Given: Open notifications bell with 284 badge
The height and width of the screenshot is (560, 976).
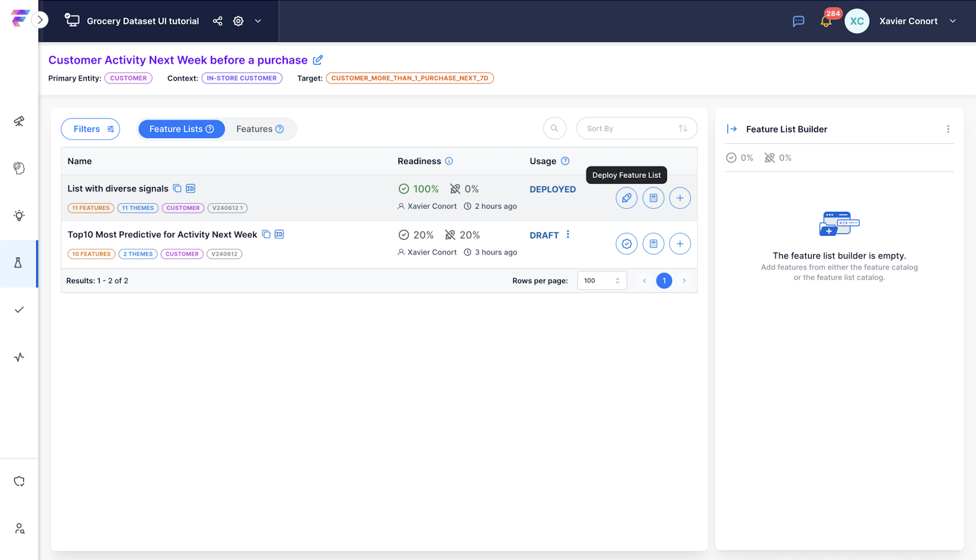Looking at the screenshot, I should coord(826,21).
